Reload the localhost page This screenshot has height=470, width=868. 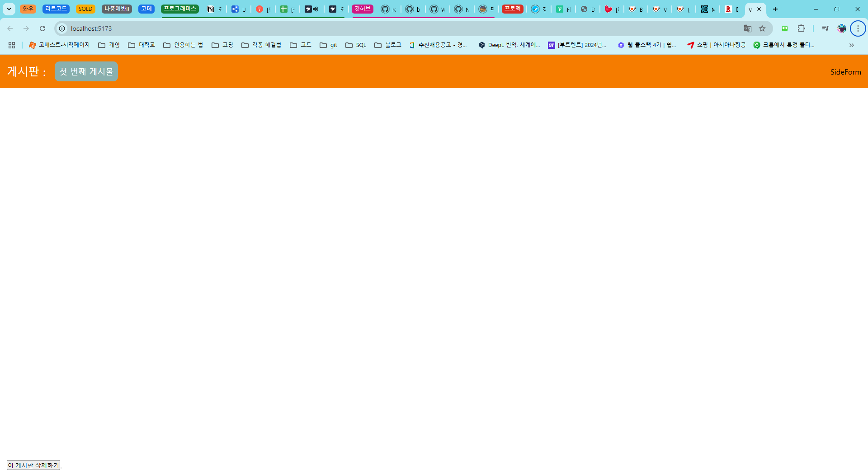pyautogui.click(x=42, y=28)
